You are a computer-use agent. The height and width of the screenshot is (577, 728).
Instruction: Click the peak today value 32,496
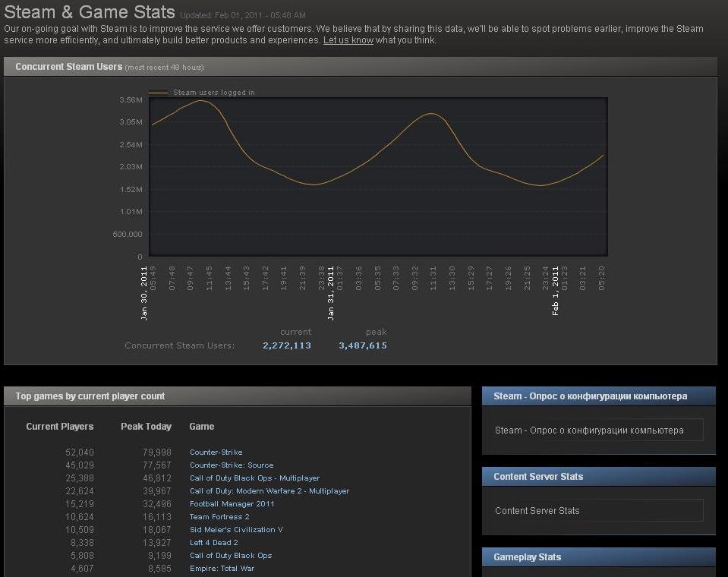click(x=157, y=504)
